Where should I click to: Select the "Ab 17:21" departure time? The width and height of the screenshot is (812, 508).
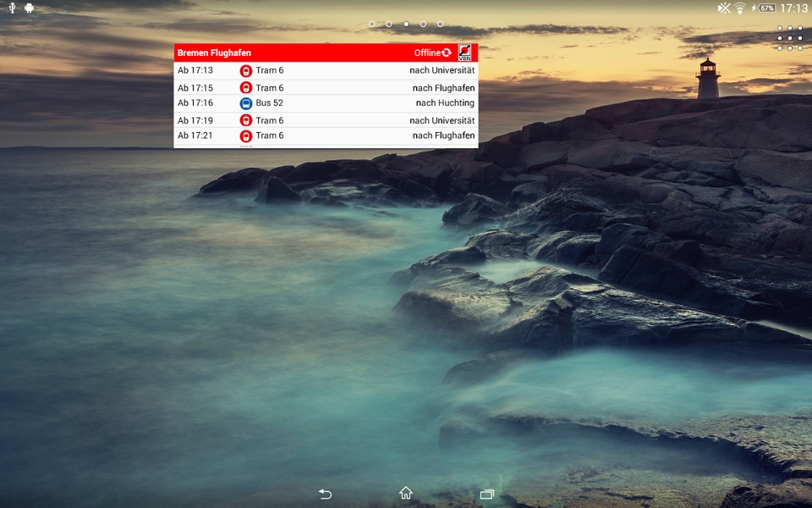coord(195,135)
